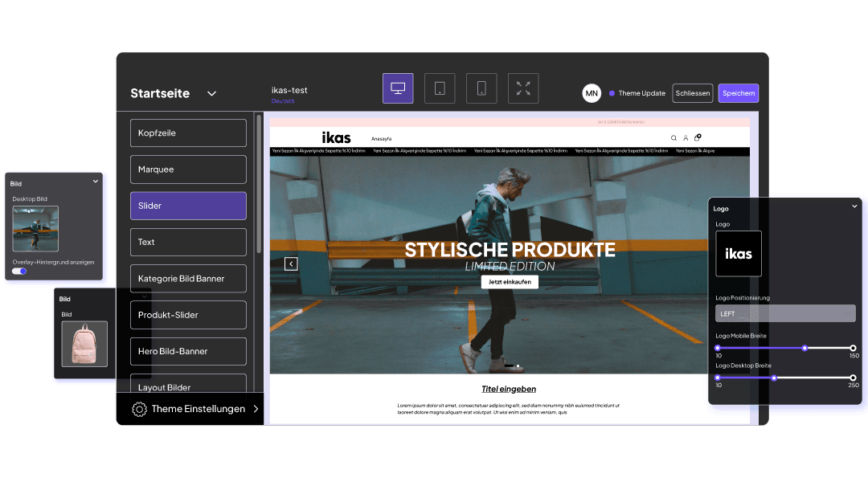The image size is (868, 482).
Task: Expand the Startseite page dropdown
Action: (211, 93)
